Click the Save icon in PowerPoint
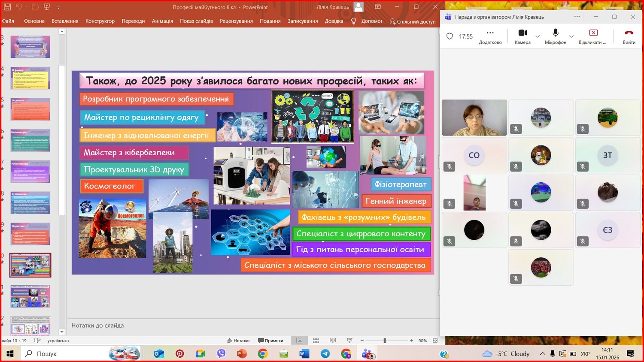The image size is (644, 362). coord(7,7)
